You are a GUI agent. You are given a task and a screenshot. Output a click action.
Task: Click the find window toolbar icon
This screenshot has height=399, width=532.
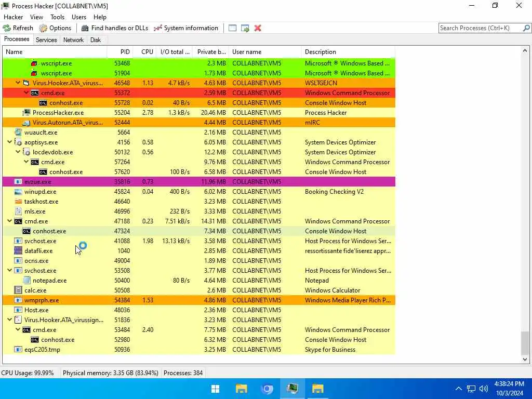[232, 28]
